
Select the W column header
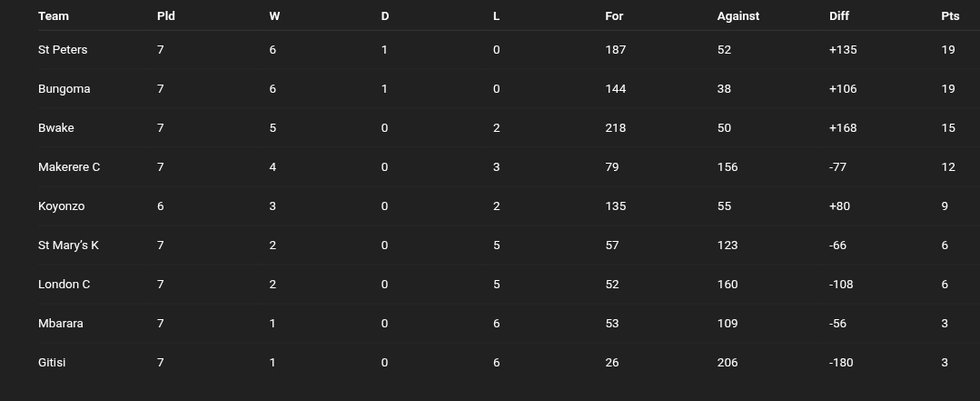(274, 16)
